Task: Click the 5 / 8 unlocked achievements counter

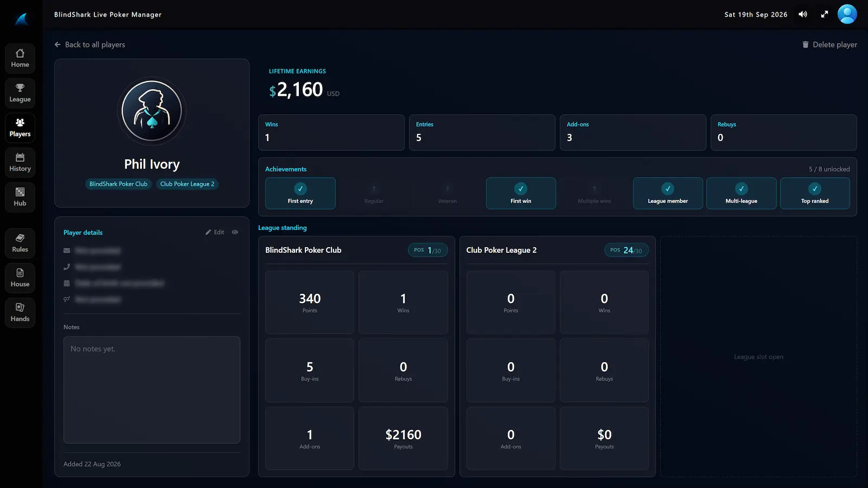Action: (x=829, y=169)
